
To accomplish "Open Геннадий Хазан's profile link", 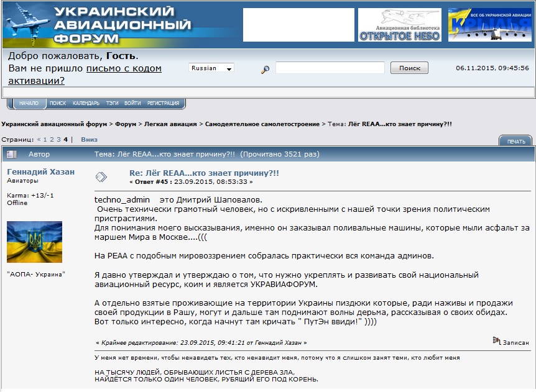I will [x=40, y=172].
